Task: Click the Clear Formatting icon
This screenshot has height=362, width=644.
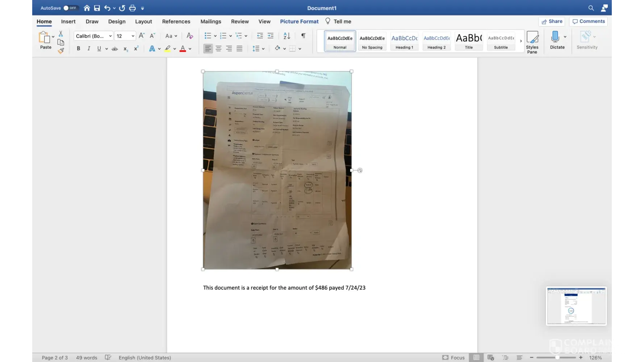Action: (189, 36)
